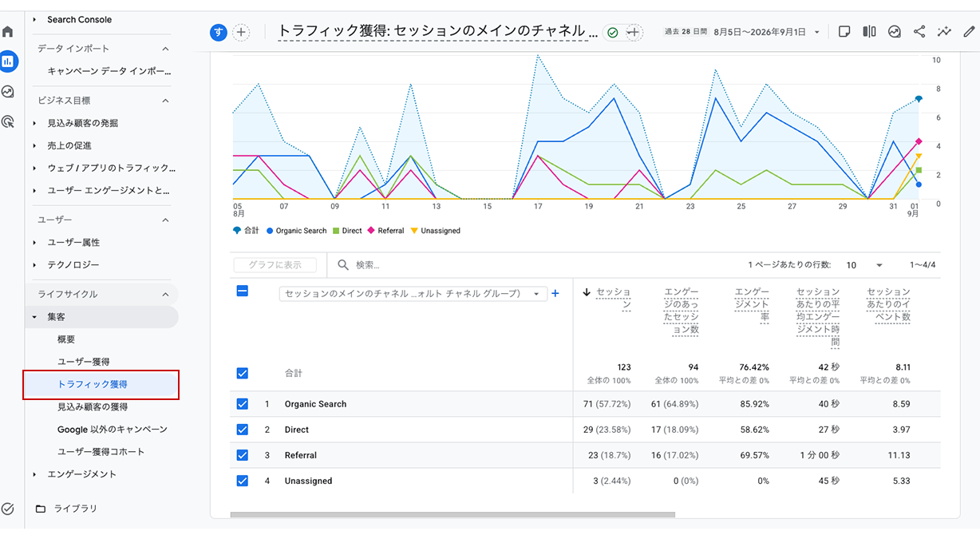This screenshot has width=980, height=539.
Task: Uncheck the 合計 row checkbox
Action: tap(243, 373)
